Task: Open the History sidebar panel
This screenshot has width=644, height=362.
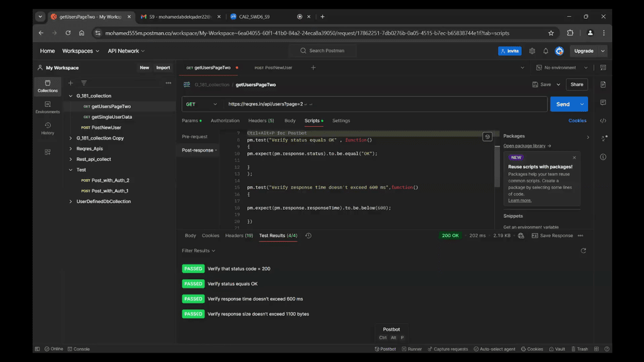Action: (48, 128)
